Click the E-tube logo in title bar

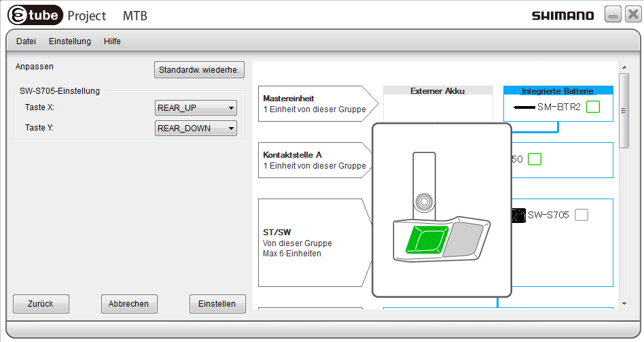[x=34, y=14]
